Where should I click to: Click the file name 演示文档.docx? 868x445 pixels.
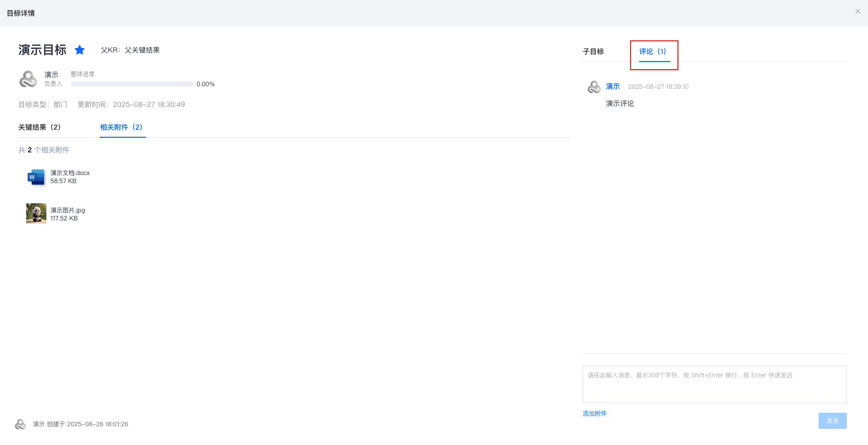70,173
